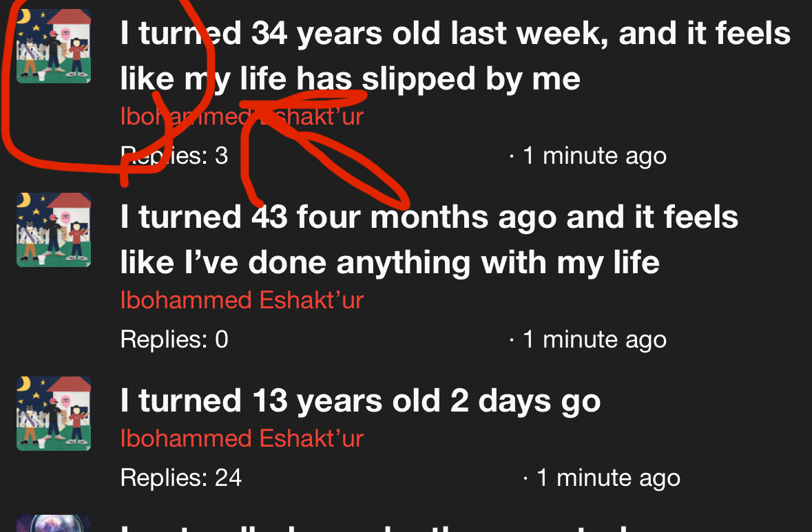Select avatar next to the 13 years old thread
This screenshot has width=812, height=532.
pyautogui.click(x=54, y=414)
